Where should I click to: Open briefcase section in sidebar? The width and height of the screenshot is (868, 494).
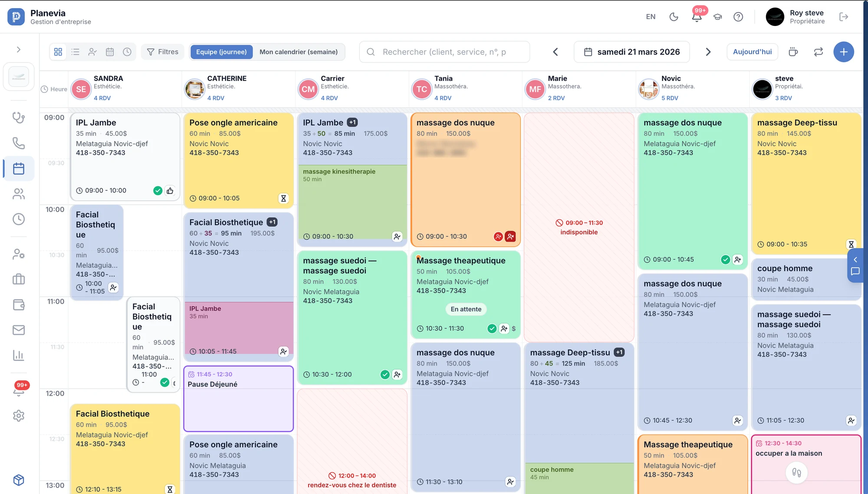click(19, 279)
